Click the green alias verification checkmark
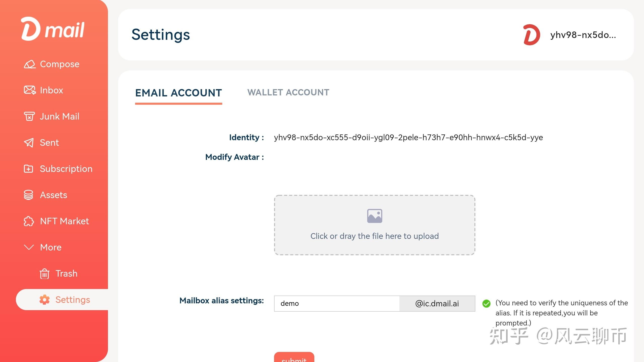 pos(486,304)
